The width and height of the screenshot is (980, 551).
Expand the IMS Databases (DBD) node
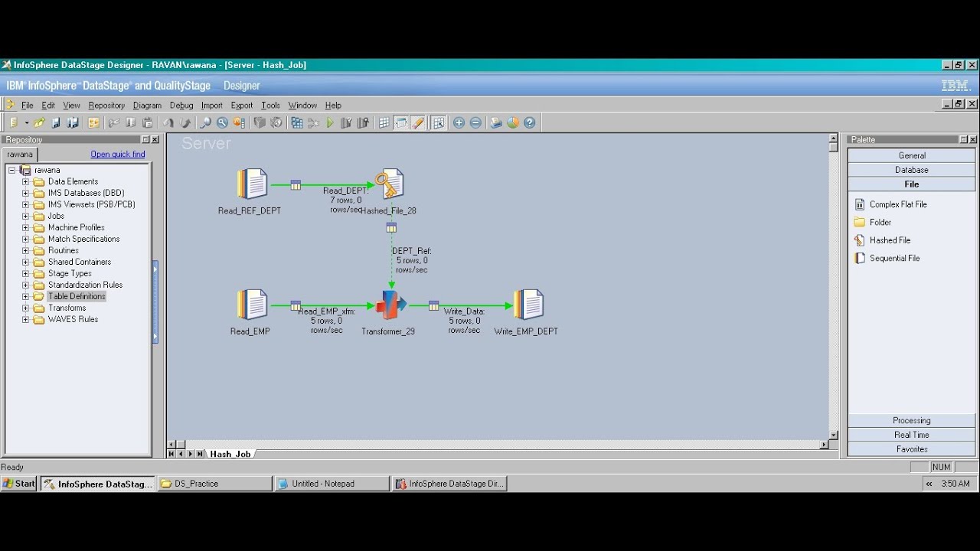(25, 193)
